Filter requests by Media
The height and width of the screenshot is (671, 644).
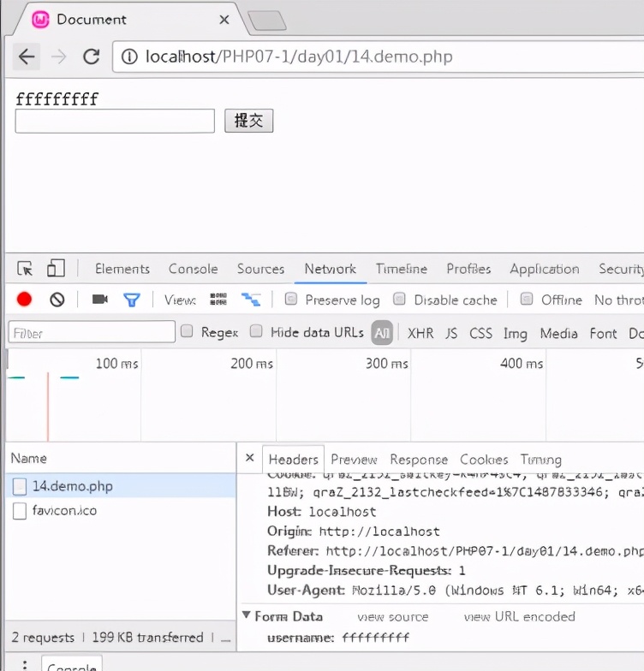point(558,333)
